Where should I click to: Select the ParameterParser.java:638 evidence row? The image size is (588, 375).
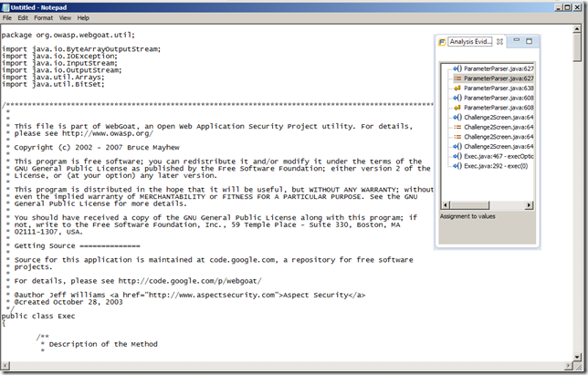pos(493,88)
